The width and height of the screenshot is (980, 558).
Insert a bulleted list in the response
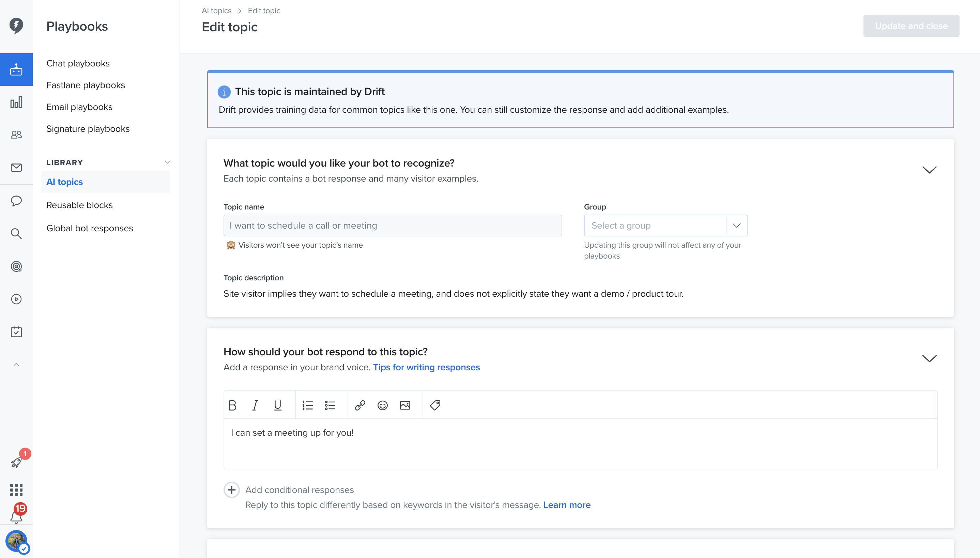(330, 405)
